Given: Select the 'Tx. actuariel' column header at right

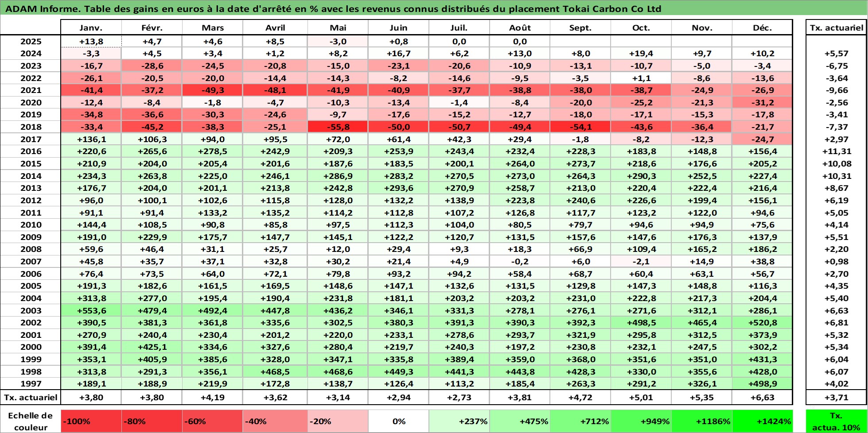Looking at the screenshot, I should click(x=836, y=27).
